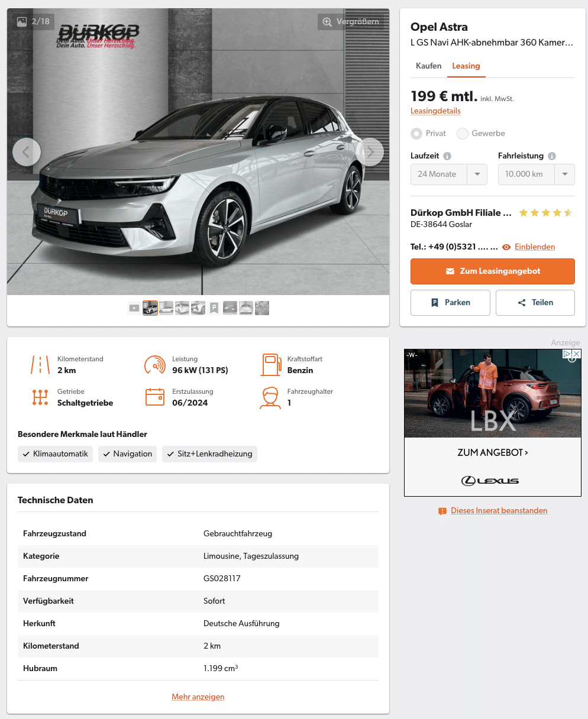
Task: Select the last gallery thumbnail
Action: [x=262, y=308]
